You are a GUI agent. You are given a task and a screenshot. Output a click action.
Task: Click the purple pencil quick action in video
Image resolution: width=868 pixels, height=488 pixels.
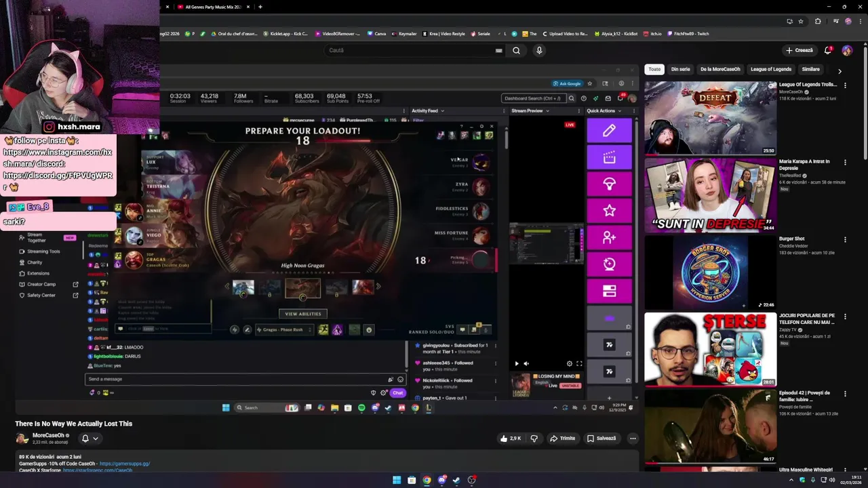pos(609,130)
